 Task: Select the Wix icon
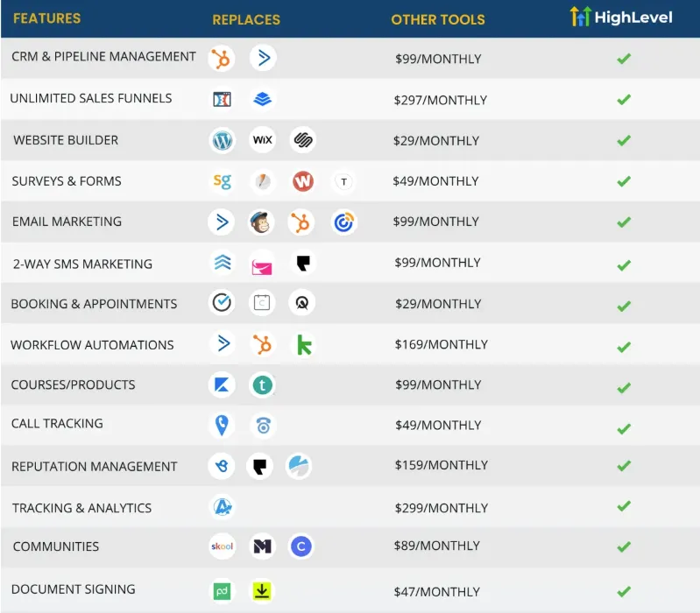coord(263,140)
